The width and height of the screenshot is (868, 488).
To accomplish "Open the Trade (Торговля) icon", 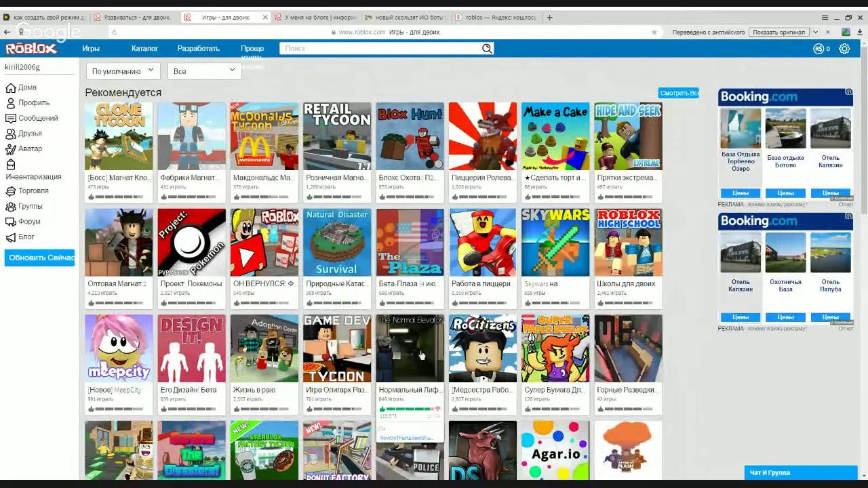I will tap(10, 191).
